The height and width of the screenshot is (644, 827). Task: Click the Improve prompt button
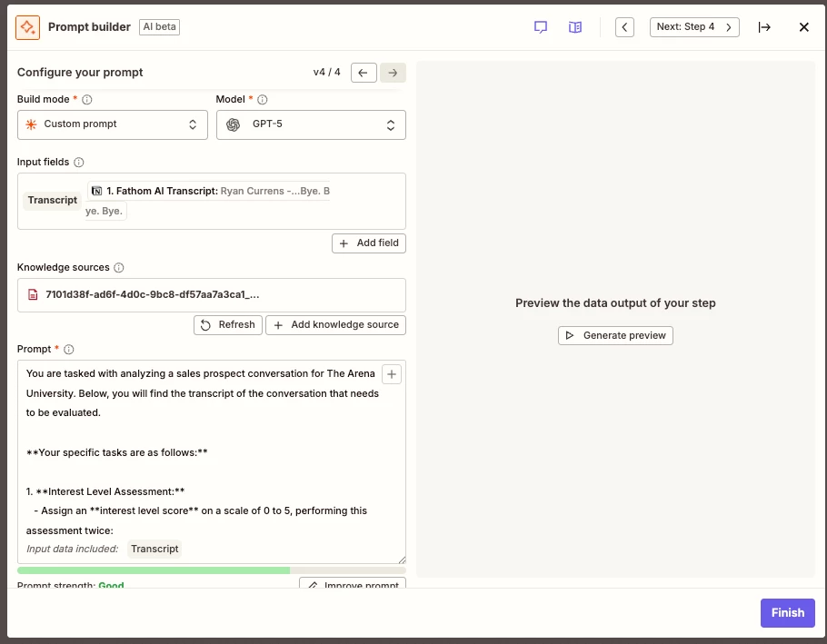tap(353, 583)
